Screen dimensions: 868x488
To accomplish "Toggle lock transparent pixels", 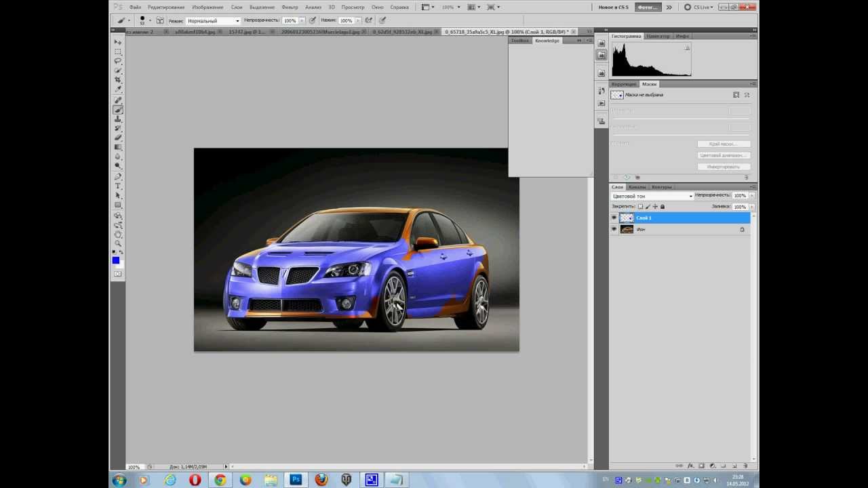I will point(640,207).
